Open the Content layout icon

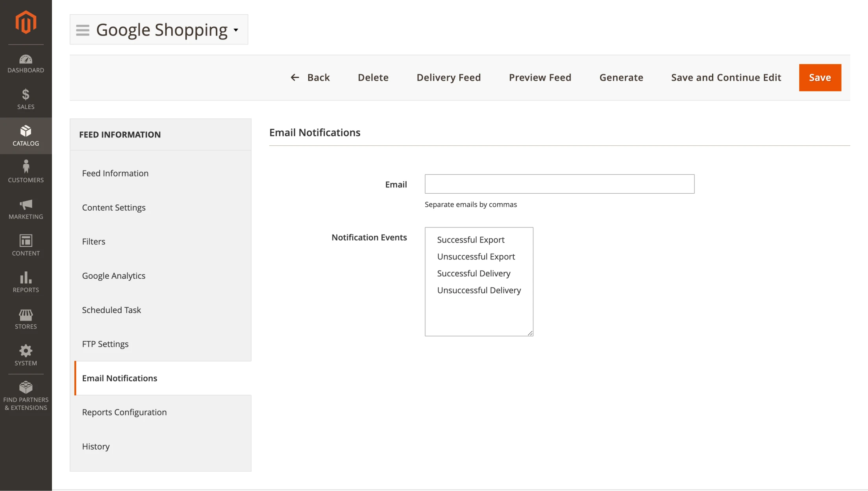pyautogui.click(x=26, y=241)
